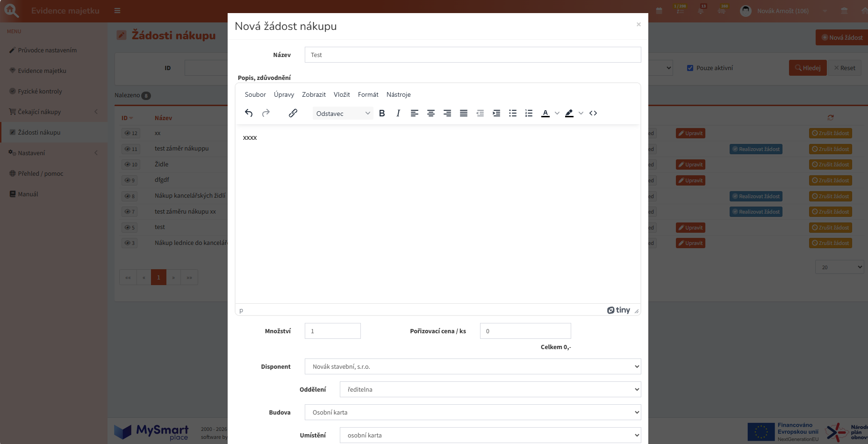
Task: Open the Odstavec block format dropdown
Action: coord(343,114)
